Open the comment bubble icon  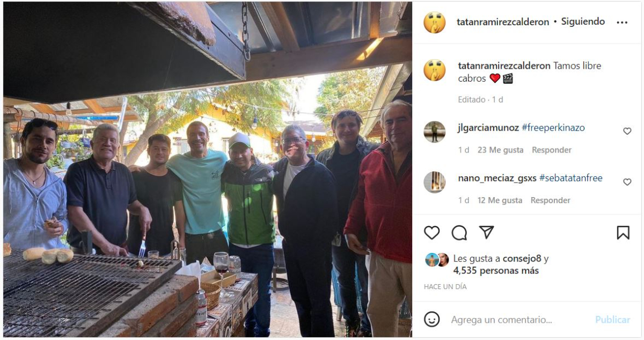459,233
